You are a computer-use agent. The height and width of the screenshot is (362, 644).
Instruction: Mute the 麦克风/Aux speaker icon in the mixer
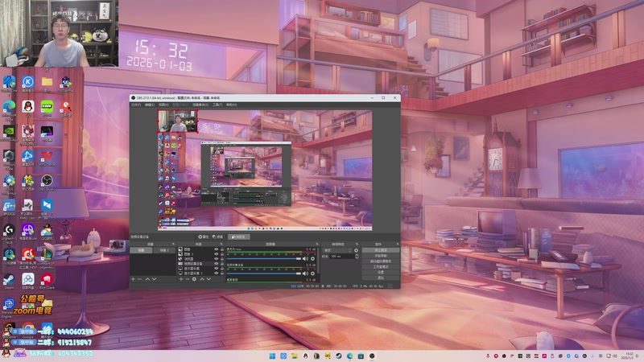[305, 258]
